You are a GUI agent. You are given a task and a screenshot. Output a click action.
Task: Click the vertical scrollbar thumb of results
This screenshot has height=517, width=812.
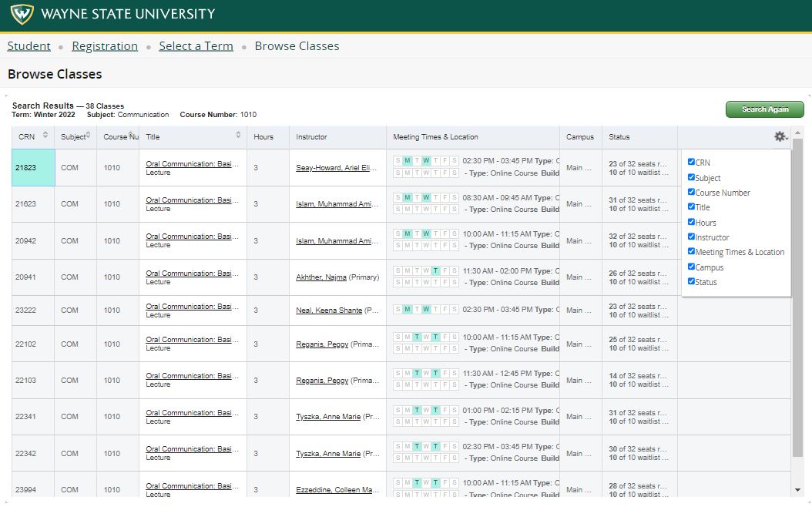tap(797, 298)
